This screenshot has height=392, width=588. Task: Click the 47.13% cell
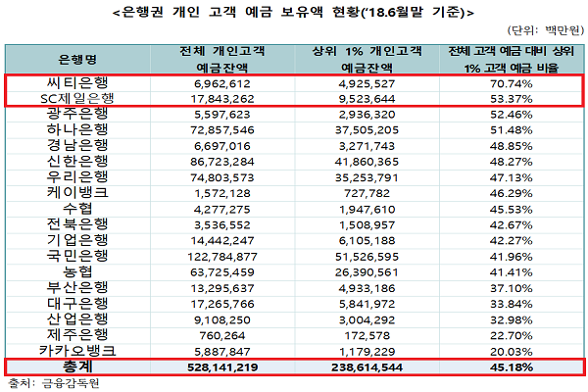pyautogui.click(x=512, y=177)
